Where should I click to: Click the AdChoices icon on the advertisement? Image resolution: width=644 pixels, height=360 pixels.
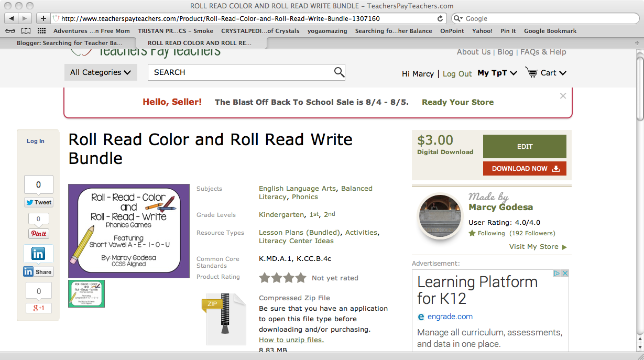558,274
